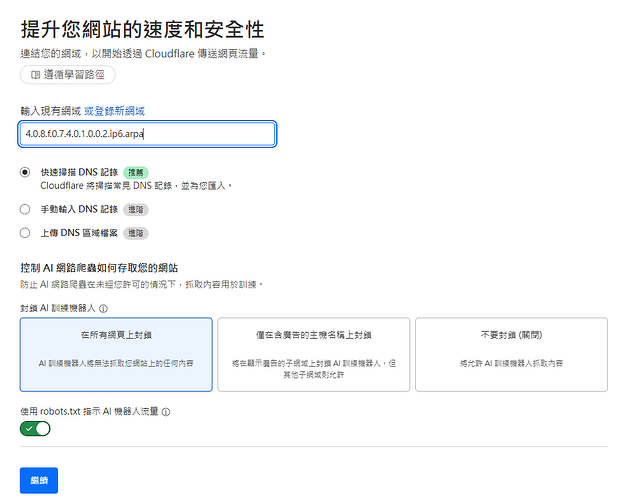This screenshot has width=635, height=500.
Task: Open the 或登錄新網域 link
Action: [x=114, y=111]
